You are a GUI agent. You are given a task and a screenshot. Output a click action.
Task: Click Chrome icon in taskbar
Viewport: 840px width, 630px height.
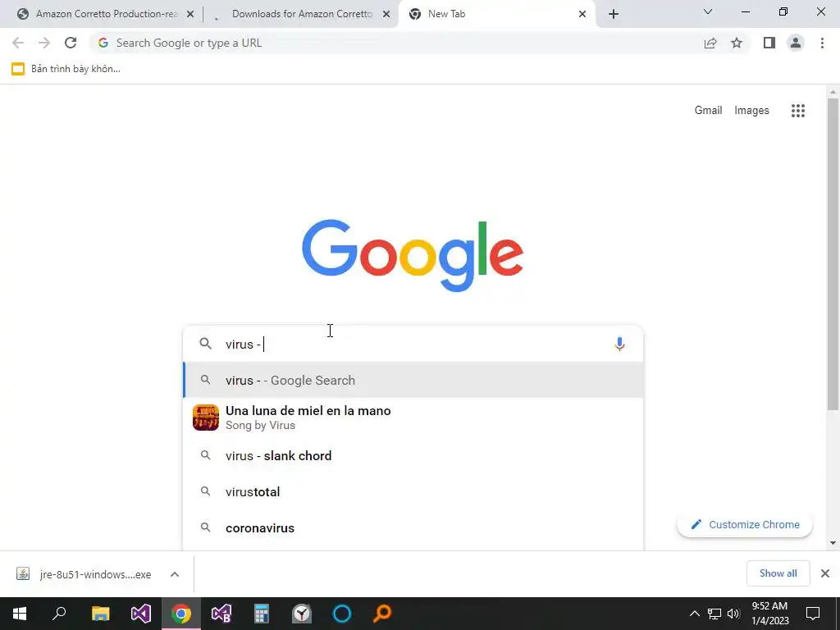point(181,614)
